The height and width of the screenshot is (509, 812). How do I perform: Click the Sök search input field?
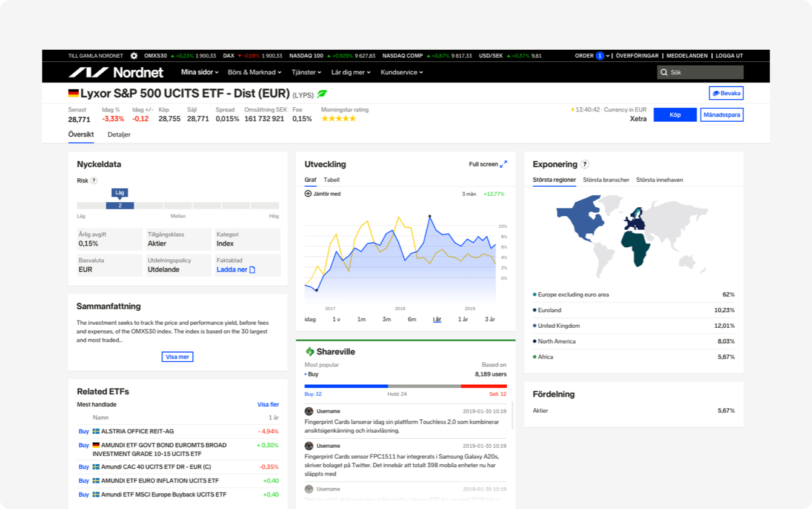[701, 72]
